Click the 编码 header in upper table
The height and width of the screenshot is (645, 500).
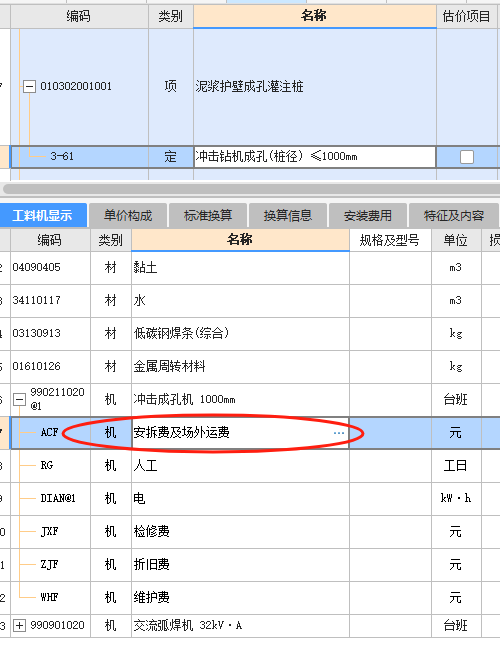coord(79,16)
